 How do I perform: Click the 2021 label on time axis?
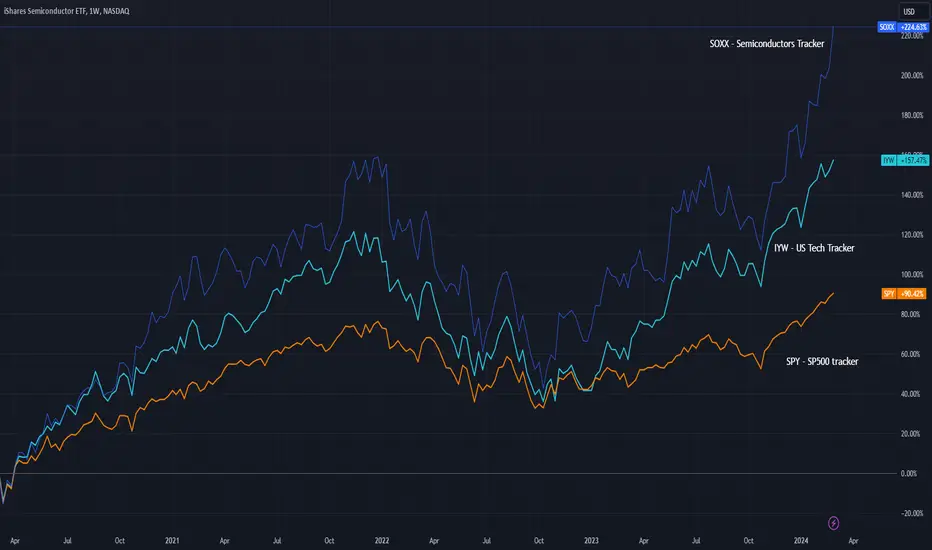click(172, 540)
